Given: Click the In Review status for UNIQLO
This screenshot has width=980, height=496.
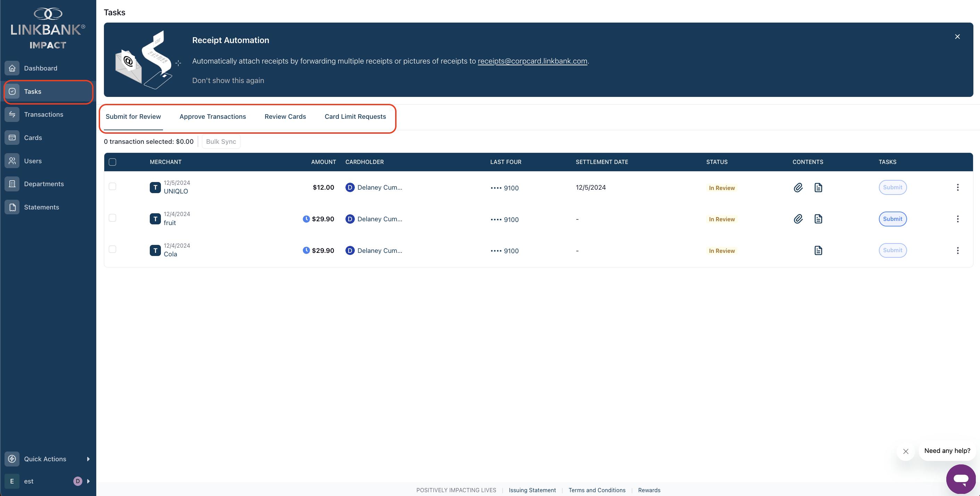Looking at the screenshot, I should 722,188.
